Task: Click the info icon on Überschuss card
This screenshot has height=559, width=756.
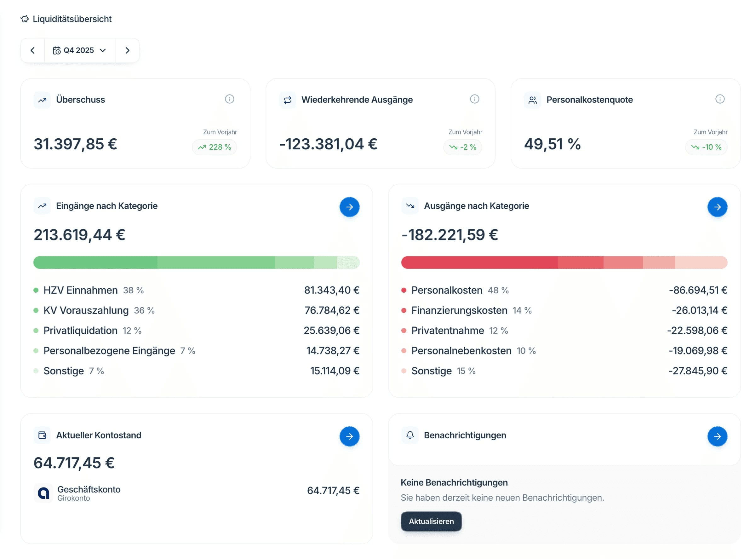Action: pos(229,99)
